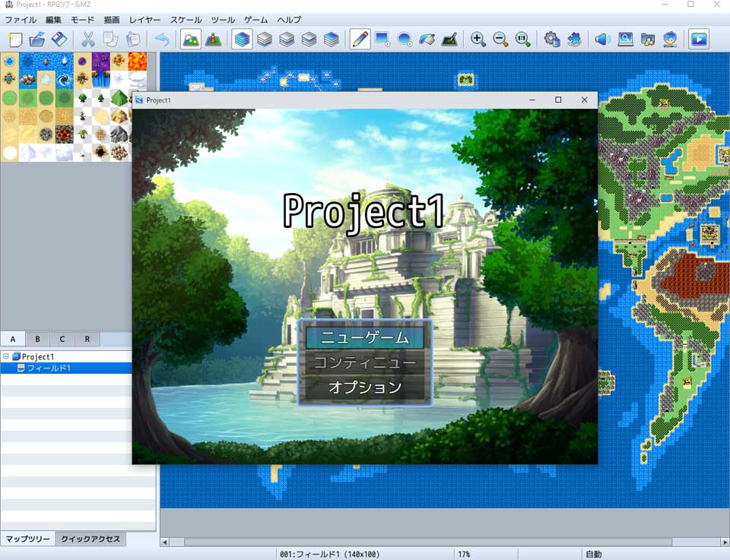The image size is (730, 560).
Task: Click the Copy toolbar icon
Action: click(x=110, y=39)
